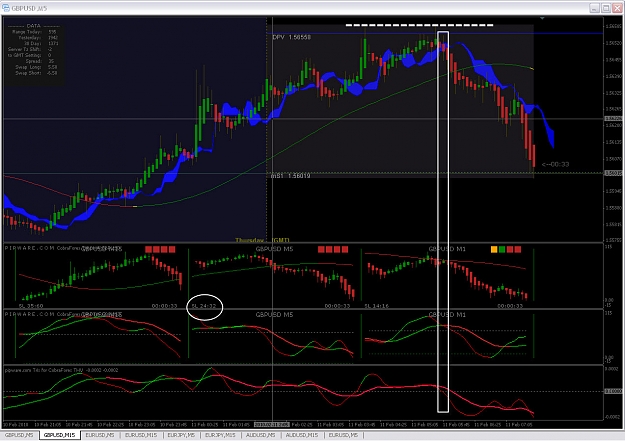The image size is (625, 441).
Task: Minimize the GBPUSD chart window
Action: tap(594, 8)
